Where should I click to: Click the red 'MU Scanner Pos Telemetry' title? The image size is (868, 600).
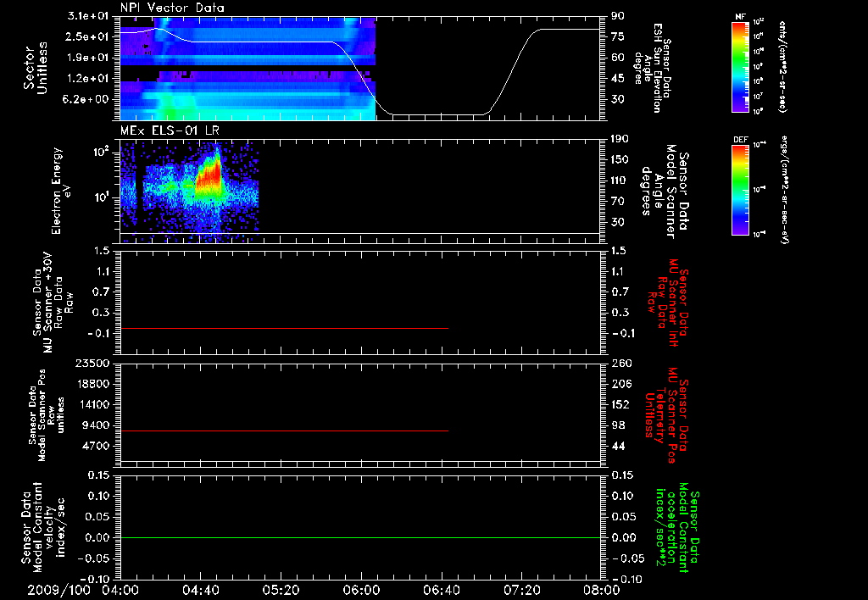(667, 415)
